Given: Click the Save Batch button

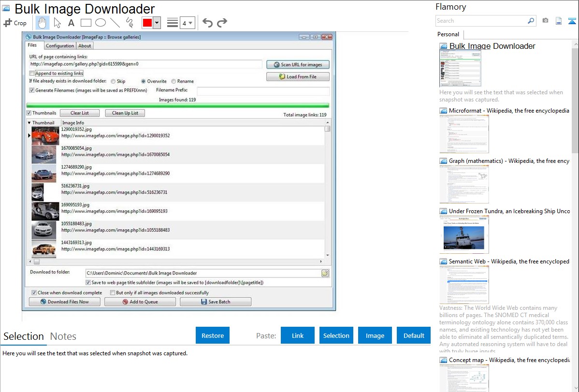Looking at the screenshot, I should pyautogui.click(x=216, y=302).
